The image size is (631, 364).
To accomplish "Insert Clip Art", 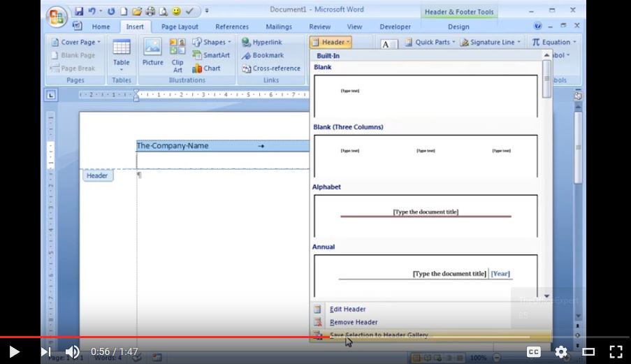I will click(x=177, y=55).
